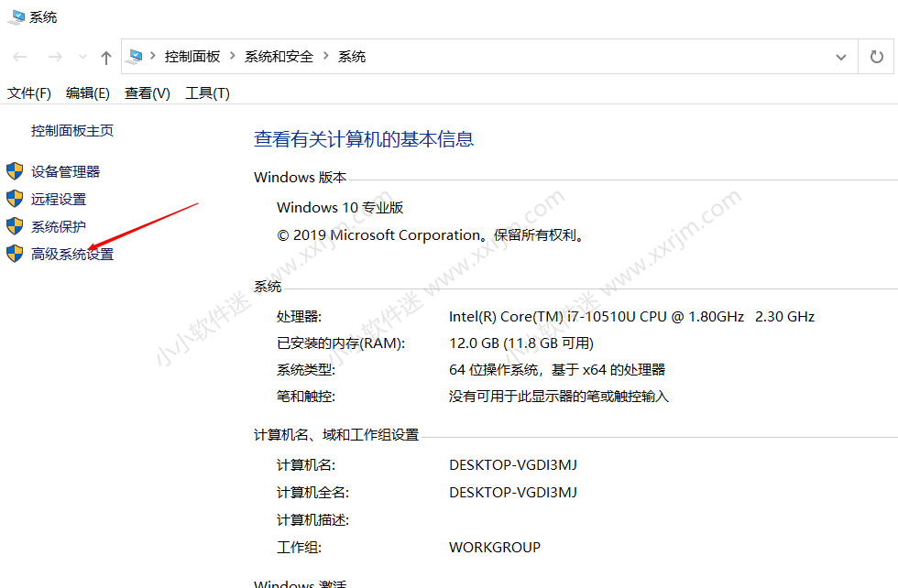
Task: Select system type value 64 位操作系统
Action: (557, 370)
